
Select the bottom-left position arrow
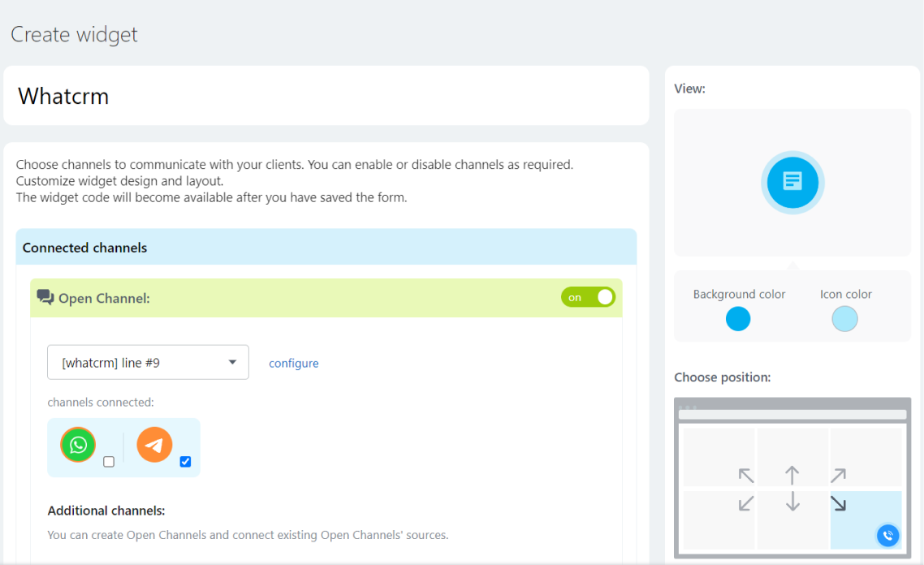pos(746,503)
